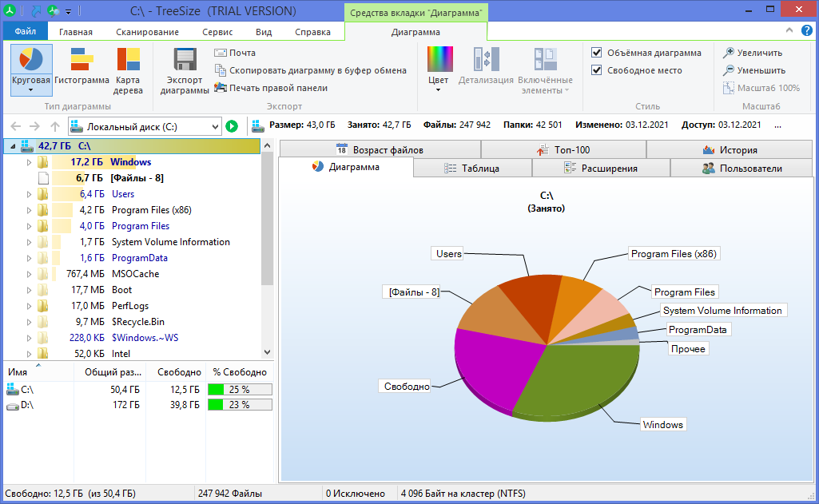Open the Локальный диск (C:) drive dropdown
The width and height of the screenshot is (819, 504).
(x=214, y=126)
